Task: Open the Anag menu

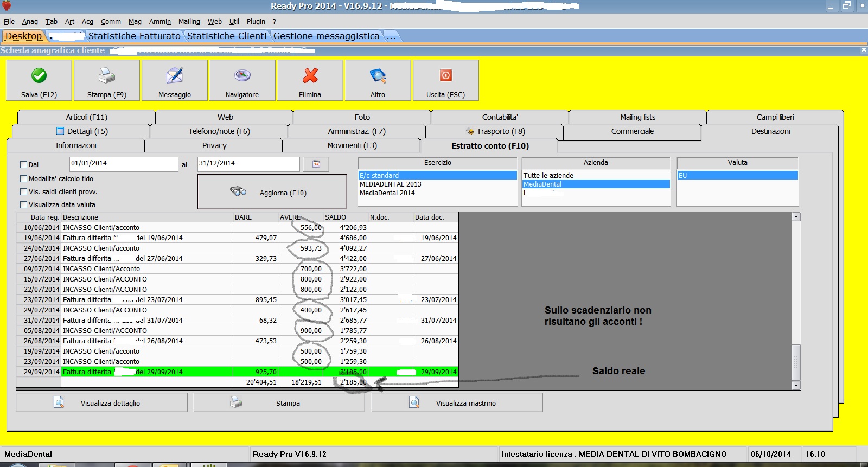Action: (x=30, y=22)
